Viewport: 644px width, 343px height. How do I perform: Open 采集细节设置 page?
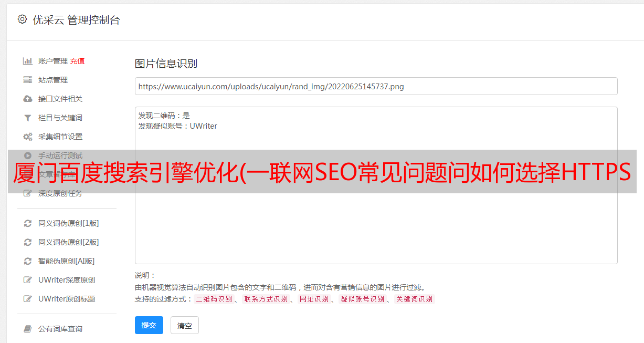60,137
